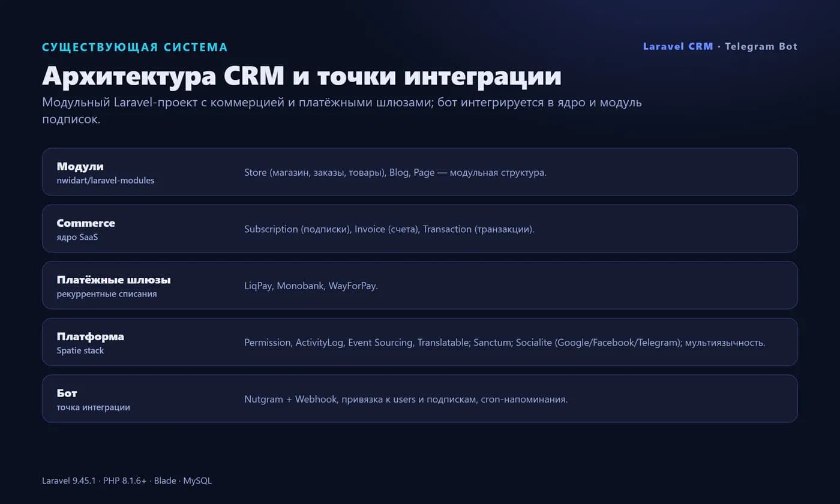Select the "Модули" card heading
The width and height of the screenshot is (840, 504).
[x=80, y=166]
